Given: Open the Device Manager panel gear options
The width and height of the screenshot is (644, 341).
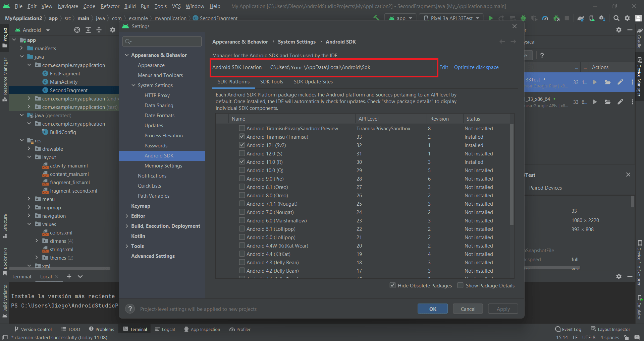Looking at the screenshot, I should pos(619,30).
